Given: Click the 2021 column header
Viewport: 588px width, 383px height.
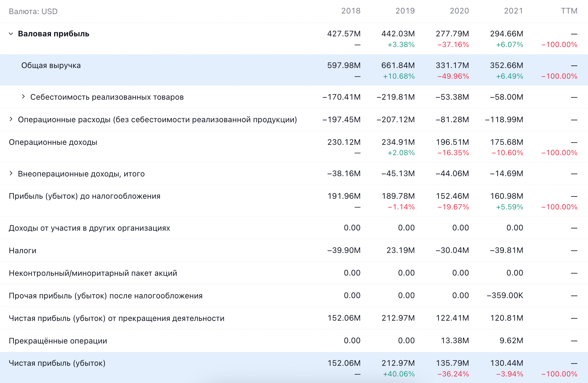Looking at the screenshot, I should [514, 11].
